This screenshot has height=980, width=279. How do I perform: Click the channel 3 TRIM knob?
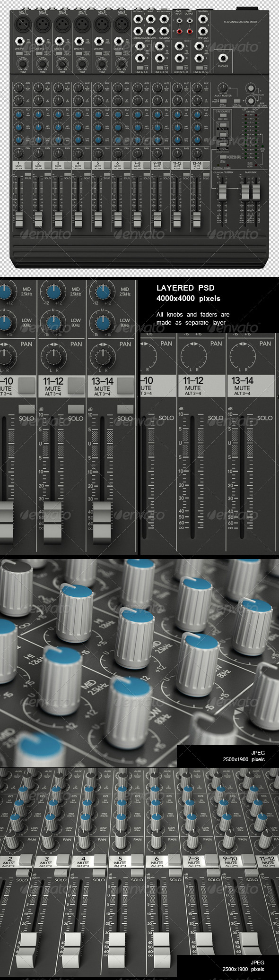[x=62, y=64]
